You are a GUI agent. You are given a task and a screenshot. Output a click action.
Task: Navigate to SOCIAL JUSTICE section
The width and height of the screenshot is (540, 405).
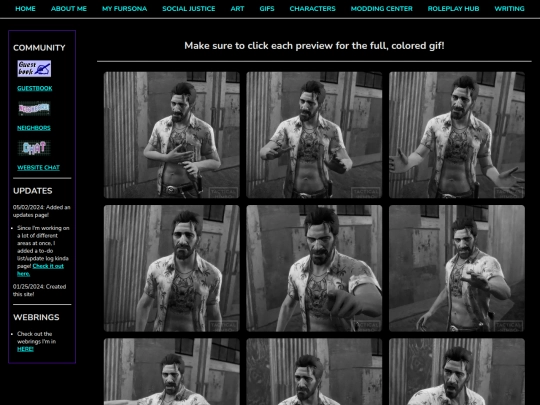[x=189, y=9]
